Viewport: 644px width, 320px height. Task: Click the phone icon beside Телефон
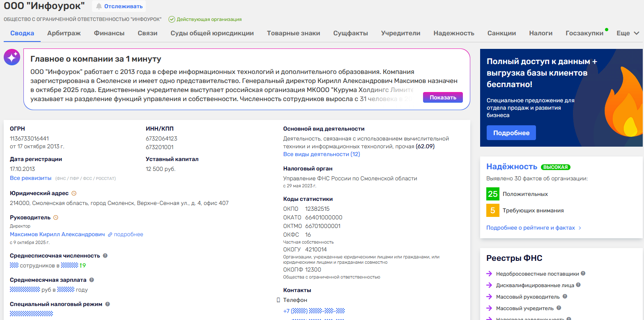click(278, 300)
